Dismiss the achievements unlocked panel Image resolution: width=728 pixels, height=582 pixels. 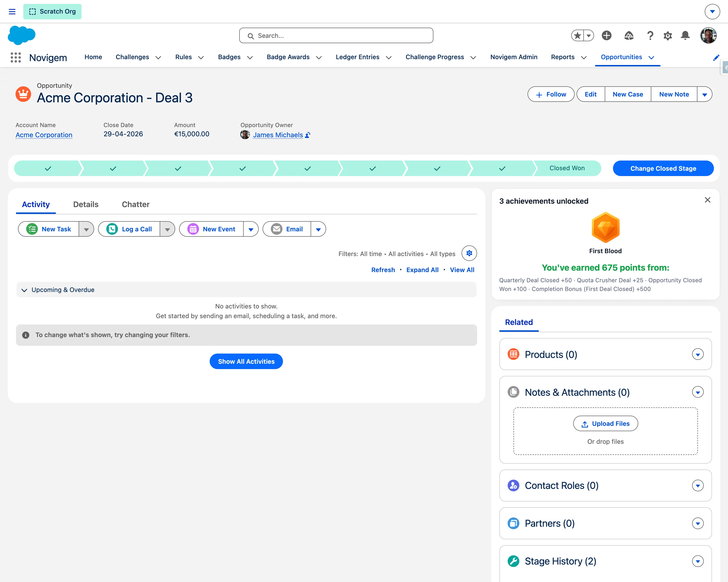tap(707, 200)
